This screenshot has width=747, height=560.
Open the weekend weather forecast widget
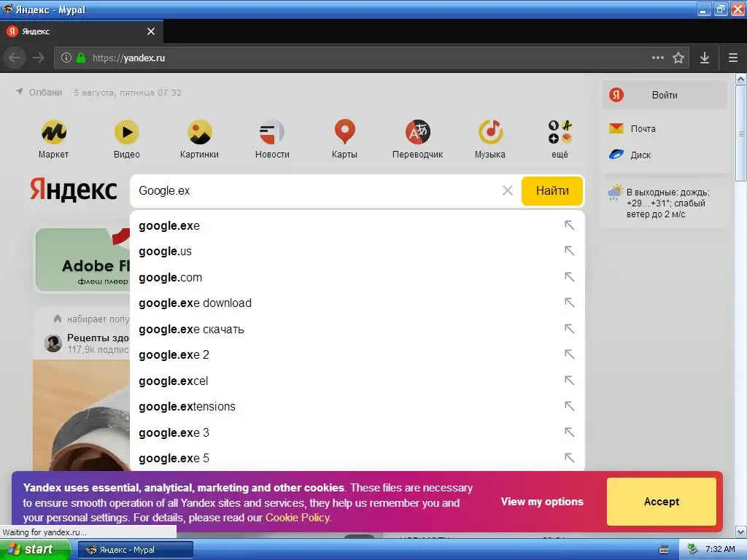tap(665, 203)
